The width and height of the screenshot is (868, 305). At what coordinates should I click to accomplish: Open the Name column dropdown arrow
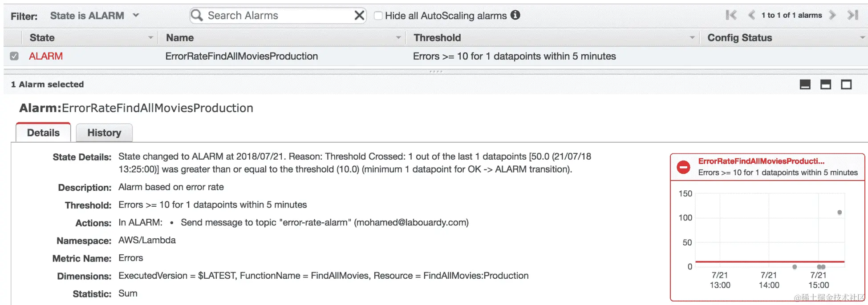pos(398,38)
